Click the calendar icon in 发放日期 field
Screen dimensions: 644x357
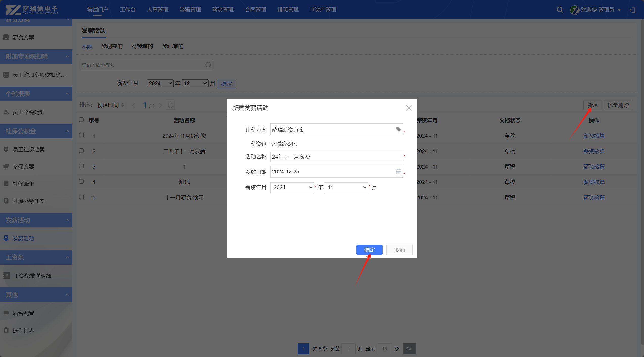click(398, 172)
